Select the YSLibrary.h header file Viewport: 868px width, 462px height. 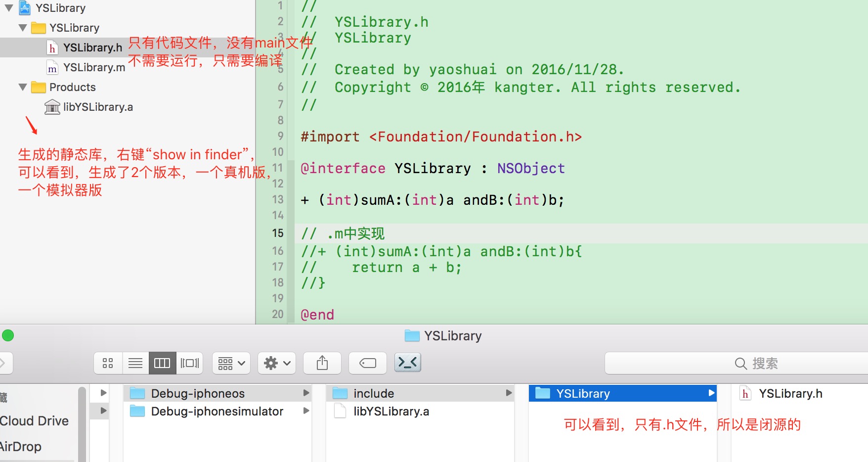(92, 47)
